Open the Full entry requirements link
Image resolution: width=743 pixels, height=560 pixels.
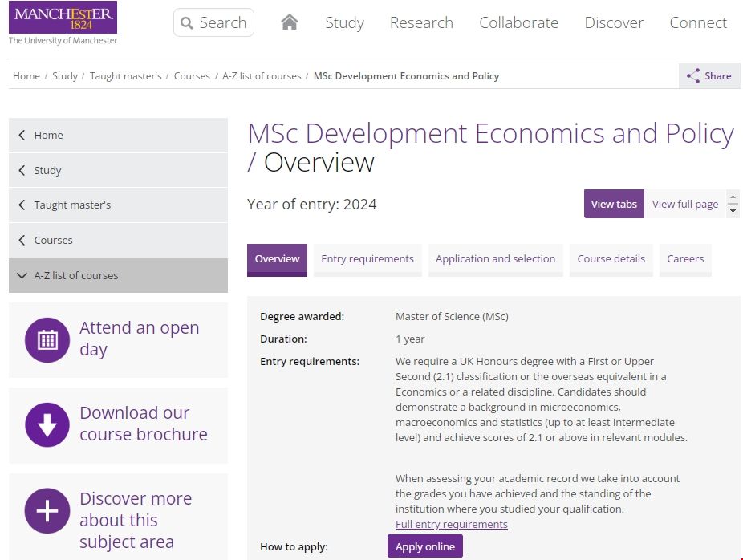point(451,524)
